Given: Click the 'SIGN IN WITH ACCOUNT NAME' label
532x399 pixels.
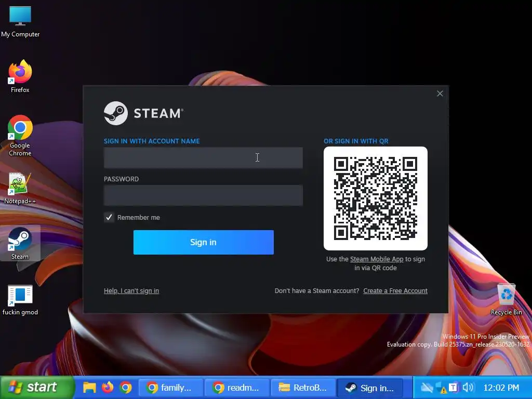Looking at the screenshot, I should [x=152, y=141].
